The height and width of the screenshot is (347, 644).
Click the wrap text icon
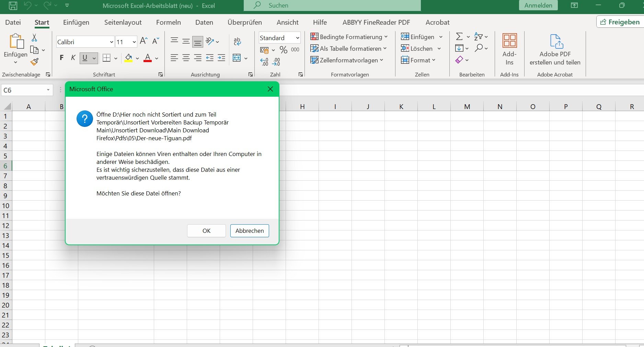[237, 41]
